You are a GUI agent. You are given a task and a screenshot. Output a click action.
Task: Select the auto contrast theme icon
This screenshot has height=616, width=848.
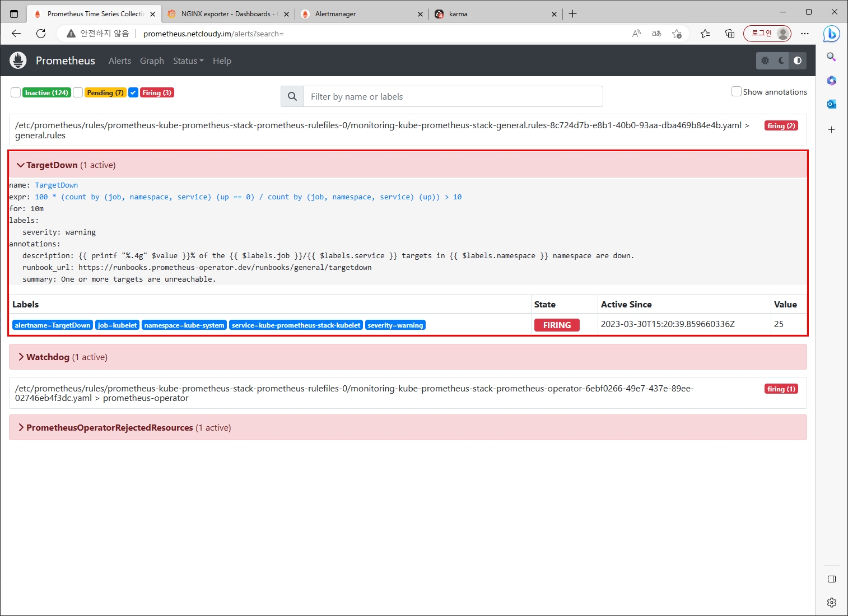(x=798, y=60)
